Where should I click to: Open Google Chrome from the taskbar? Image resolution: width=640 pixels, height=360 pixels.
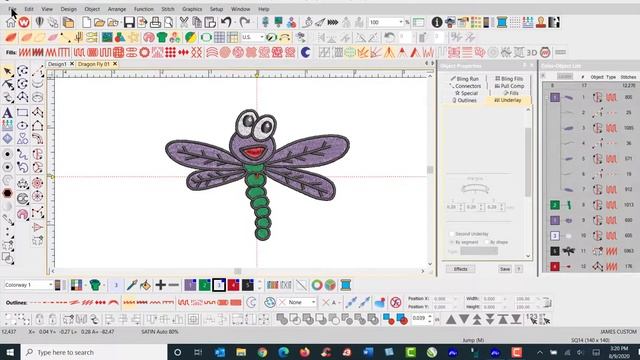coord(262,352)
